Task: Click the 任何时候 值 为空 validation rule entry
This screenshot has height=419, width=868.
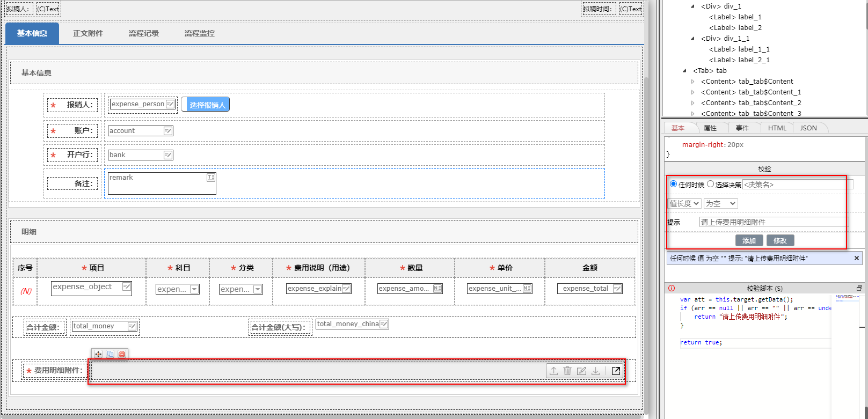Action: (764, 258)
